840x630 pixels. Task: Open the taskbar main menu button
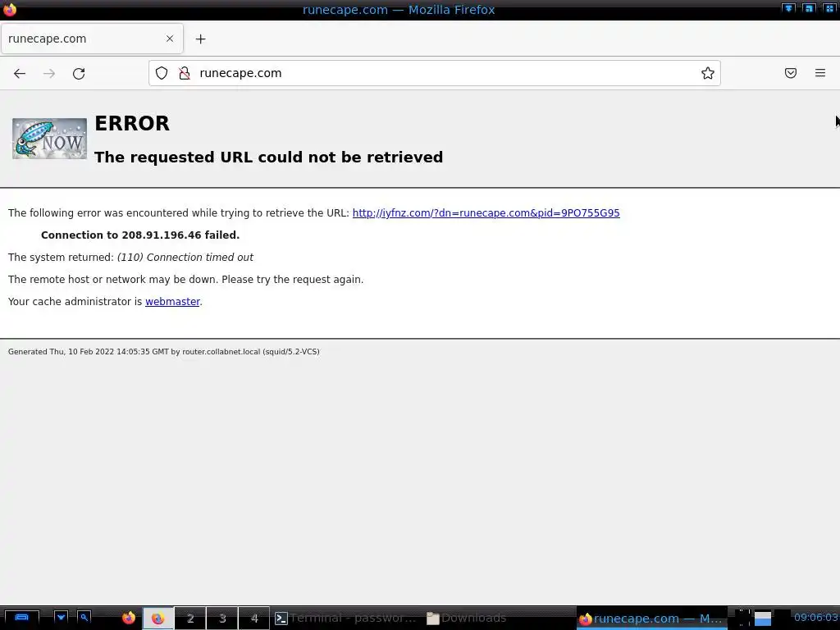tap(21, 619)
